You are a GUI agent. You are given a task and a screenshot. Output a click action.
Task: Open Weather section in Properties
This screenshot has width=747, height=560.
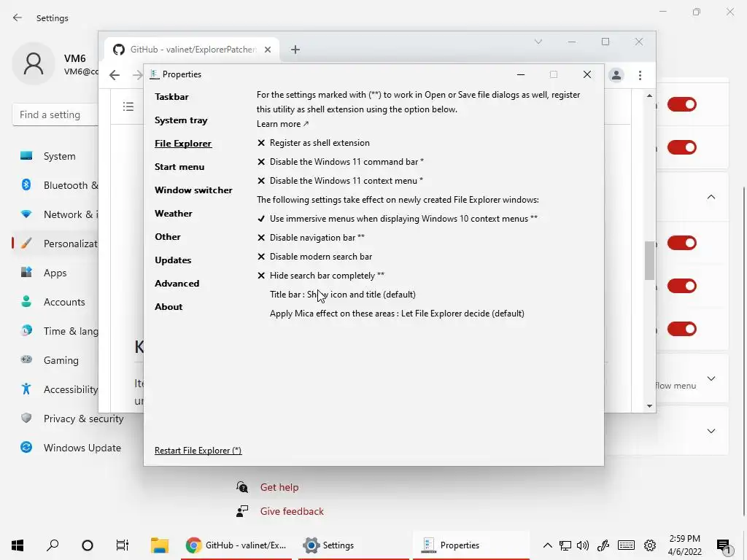tap(174, 214)
